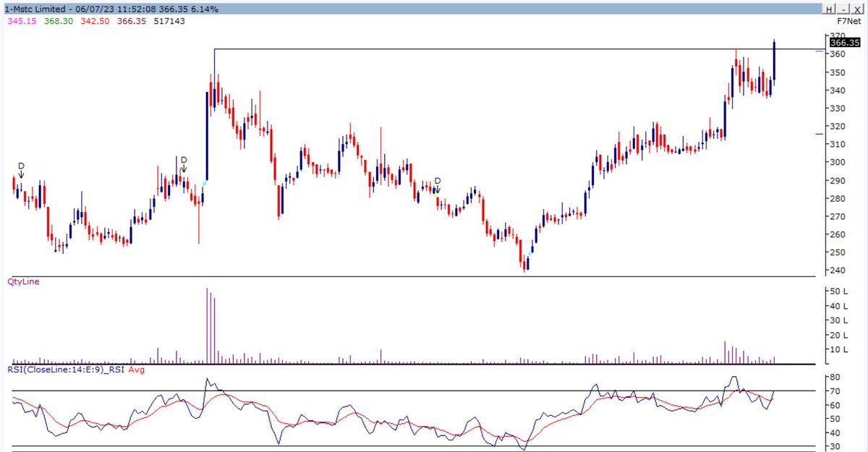This screenshot has width=868, height=452.
Task: Select the D marker in the mid-chart consolidation
Action: click(x=437, y=182)
